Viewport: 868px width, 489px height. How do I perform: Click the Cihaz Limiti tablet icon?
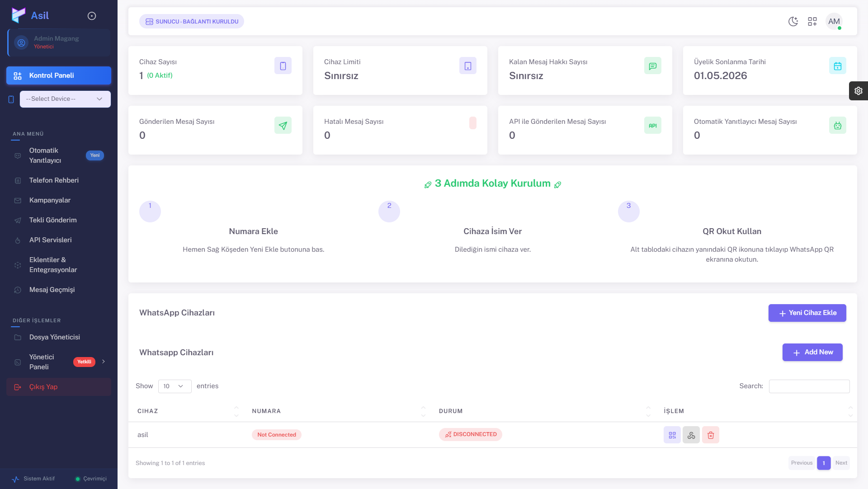click(468, 66)
